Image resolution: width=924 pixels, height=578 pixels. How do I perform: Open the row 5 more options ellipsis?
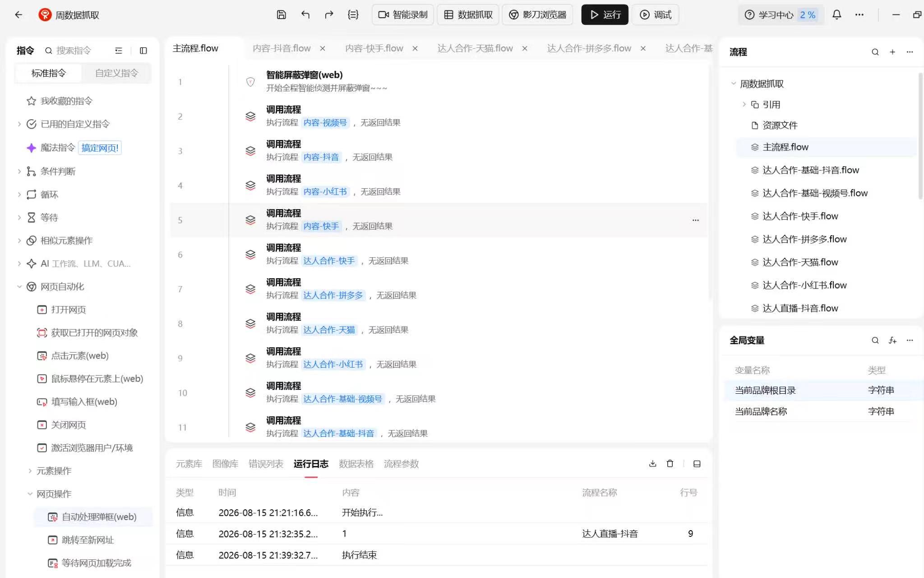click(x=696, y=220)
